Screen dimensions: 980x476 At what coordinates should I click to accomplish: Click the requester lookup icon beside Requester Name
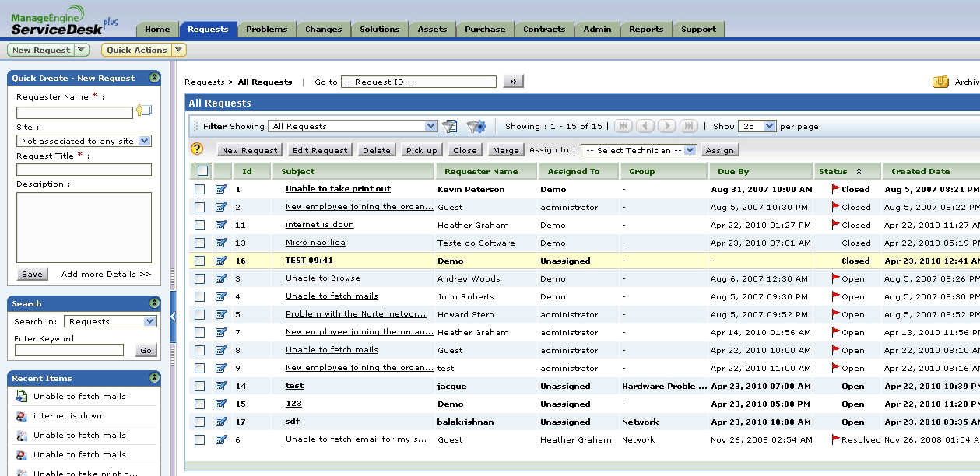click(x=144, y=110)
